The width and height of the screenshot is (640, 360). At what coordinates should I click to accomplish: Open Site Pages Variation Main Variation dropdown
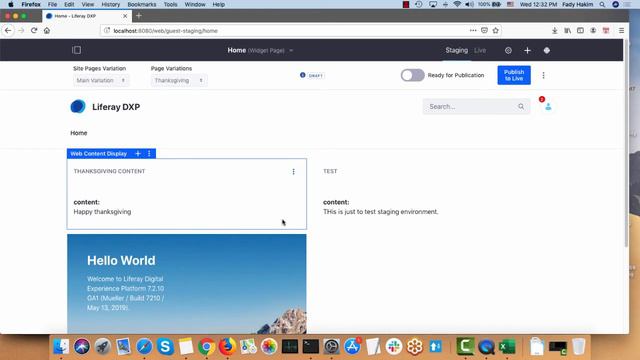101,80
